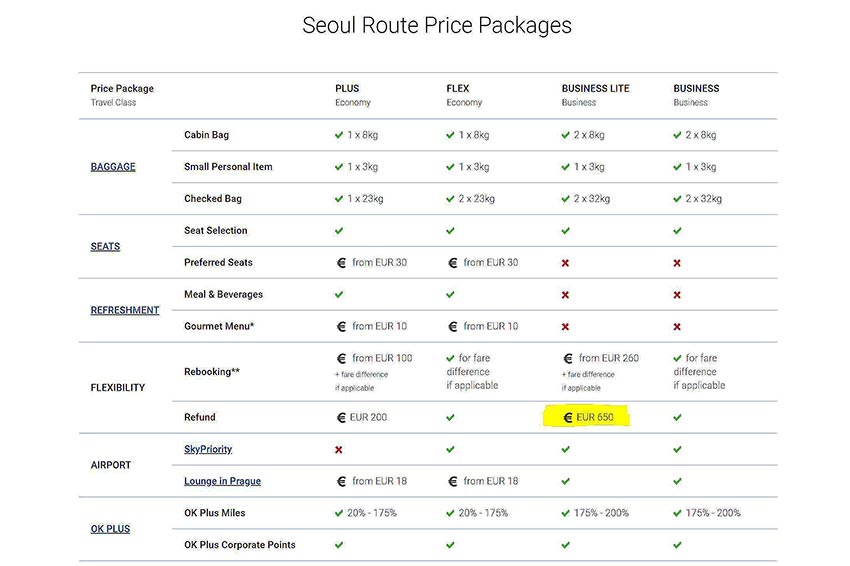The width and height of the screenshot is (850, 566).
Task: Click the green check for PLUS Seat Selection
Action: click(339, 231)
